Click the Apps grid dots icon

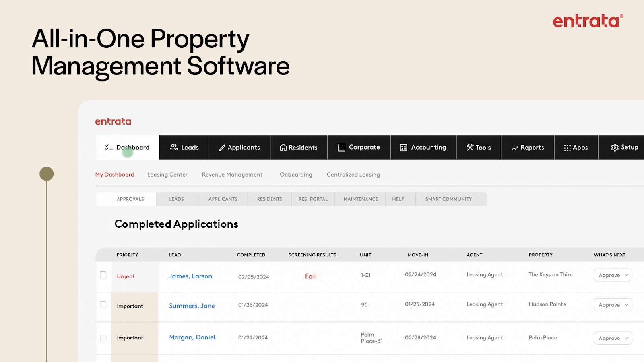(567, 148)
